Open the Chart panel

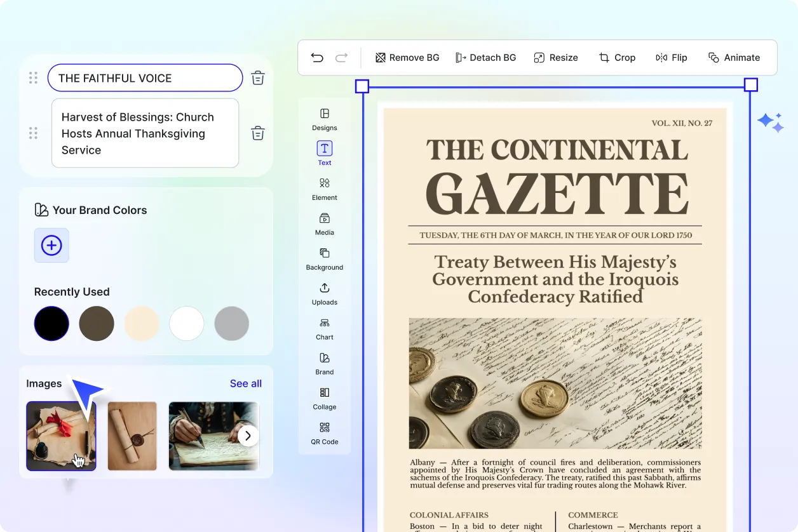point(325,328)
